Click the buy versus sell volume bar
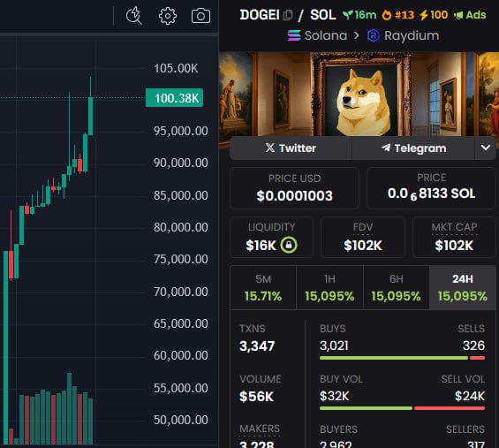499x448 pixels. pos(402,408)
